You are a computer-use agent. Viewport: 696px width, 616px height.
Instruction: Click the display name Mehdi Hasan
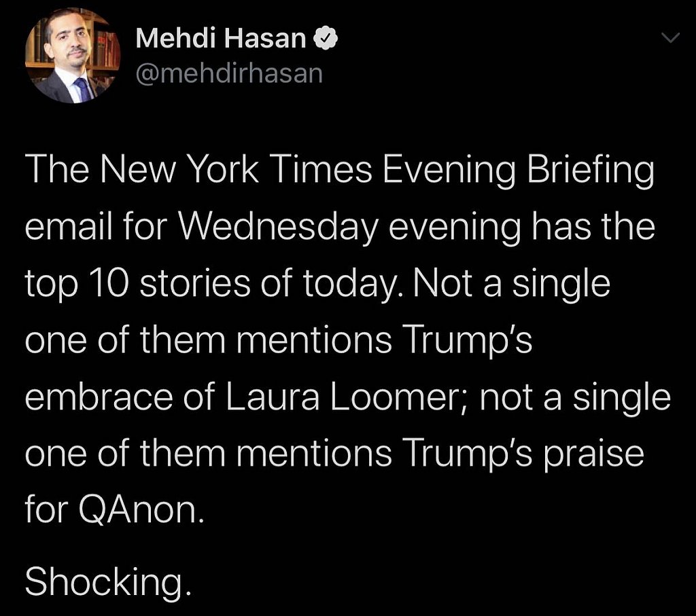(221, 40)
